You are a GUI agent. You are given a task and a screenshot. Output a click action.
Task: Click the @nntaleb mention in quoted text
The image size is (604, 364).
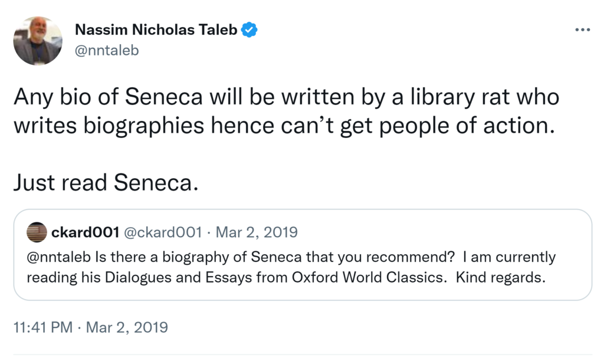tap(53, 258)
